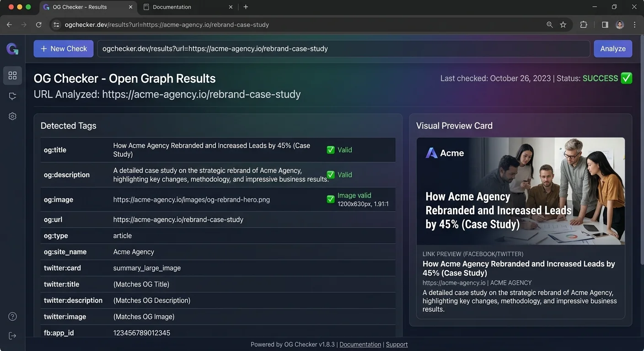Click the link preview title text
Image resolution: width=644 pixels, height=351 pixels.
click(519, 268)
